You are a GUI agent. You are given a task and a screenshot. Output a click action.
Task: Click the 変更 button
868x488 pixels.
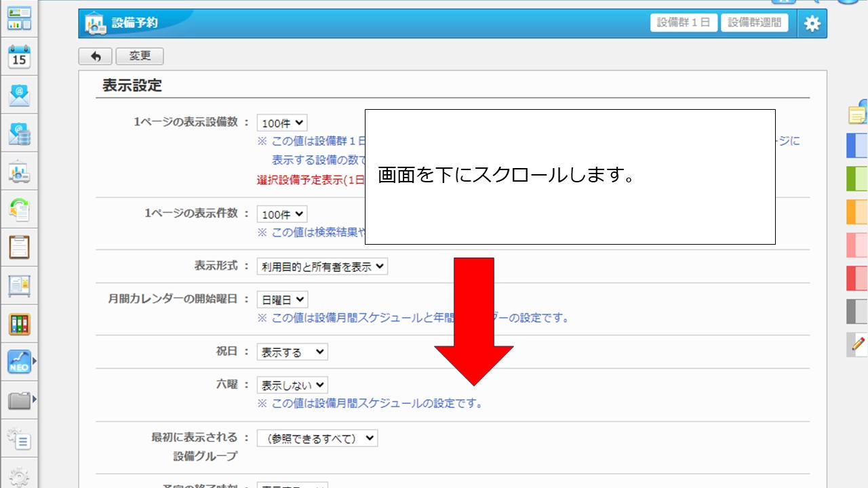click(x=140, y=56)
